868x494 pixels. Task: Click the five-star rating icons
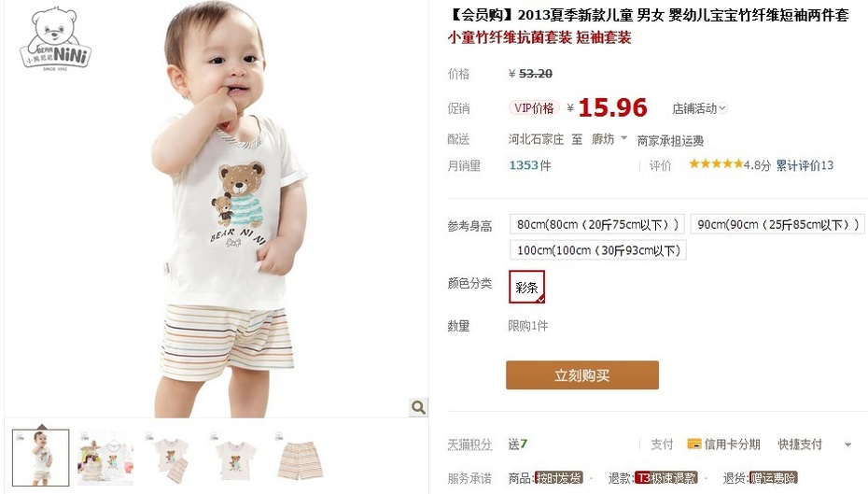pyautogui.click(x=716, y=164)
